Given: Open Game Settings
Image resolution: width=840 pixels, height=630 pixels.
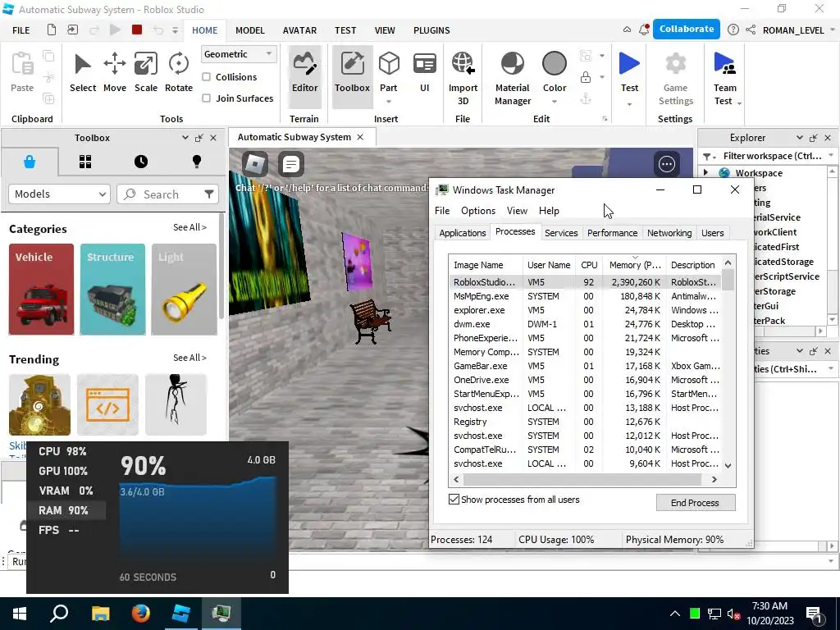Looking at the screenshot, I should (676, 78).
